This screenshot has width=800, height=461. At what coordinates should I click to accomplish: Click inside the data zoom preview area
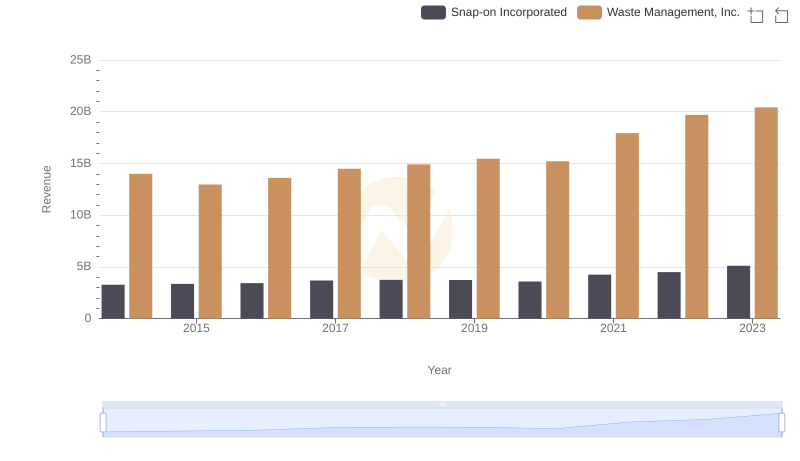442,423
